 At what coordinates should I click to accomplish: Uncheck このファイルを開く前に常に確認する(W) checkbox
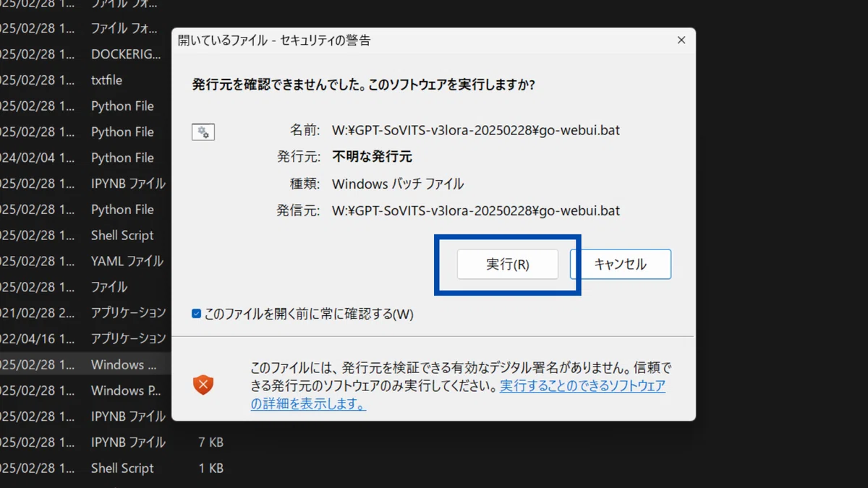pyautogui.click(x=196, y=314)
